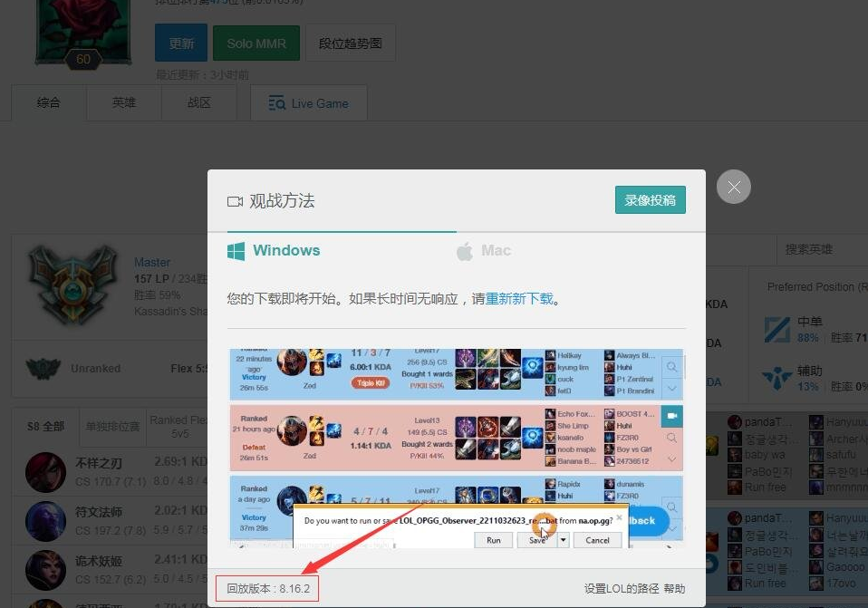Click the Live Game search icon
The height and width of the screenshot is (608, 868).
click(276, 103)
